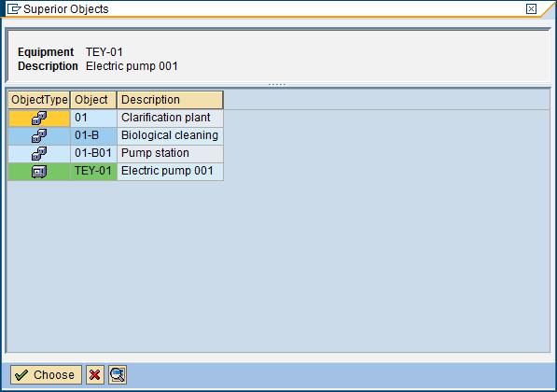Image resolution: width=557 pixels, height=392 pixels.
Task: Select object cell 01-B01
Action: point(93,154)
